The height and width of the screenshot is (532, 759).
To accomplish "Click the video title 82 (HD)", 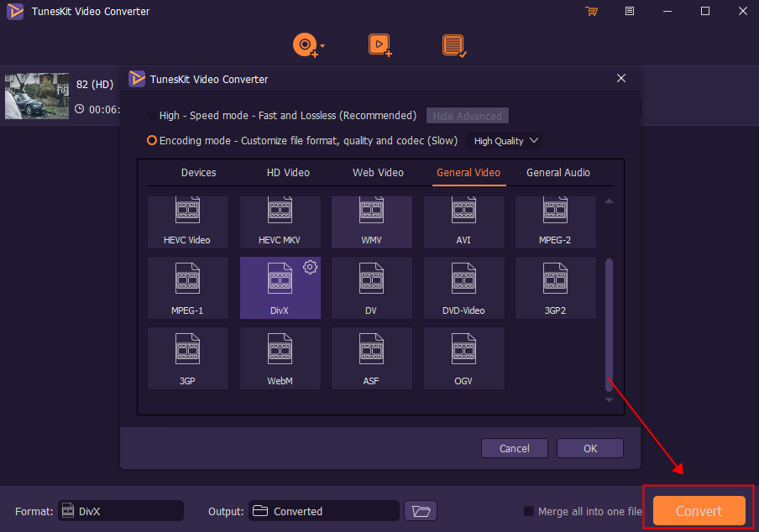I will click(x=95, y=84).
